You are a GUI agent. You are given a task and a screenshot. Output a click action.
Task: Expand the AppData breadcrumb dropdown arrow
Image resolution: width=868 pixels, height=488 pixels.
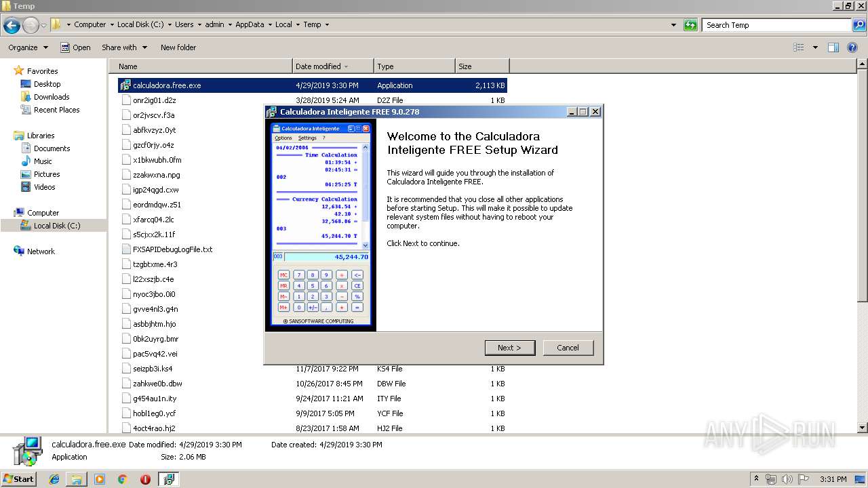point(269,24)
